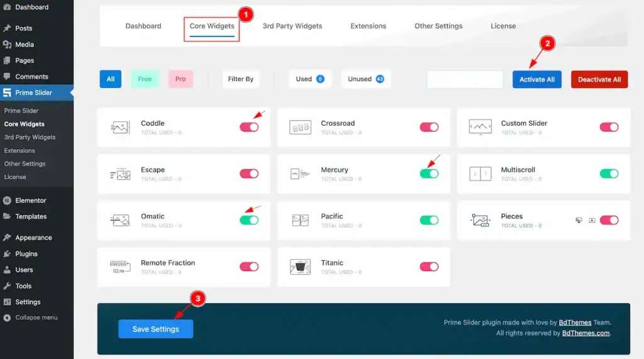Open the Other Settings tab

[438, 26]
